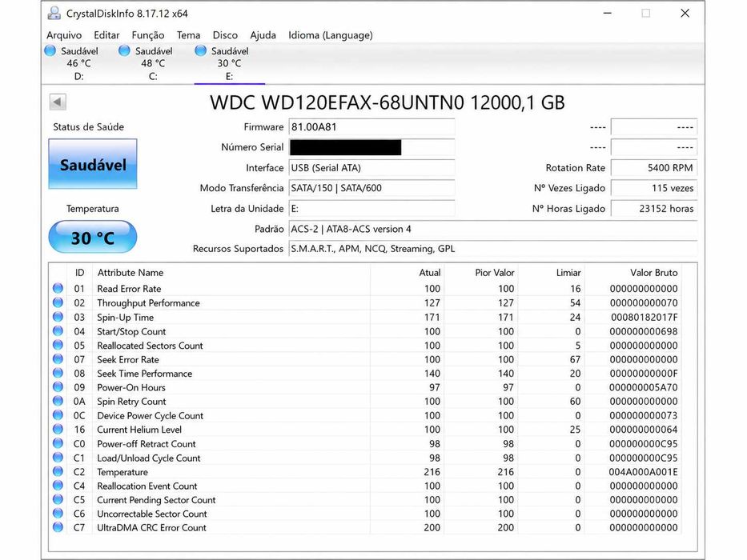747x560 pixels.
Task: Click status orb for Throughput Performance
Action: 58,302
